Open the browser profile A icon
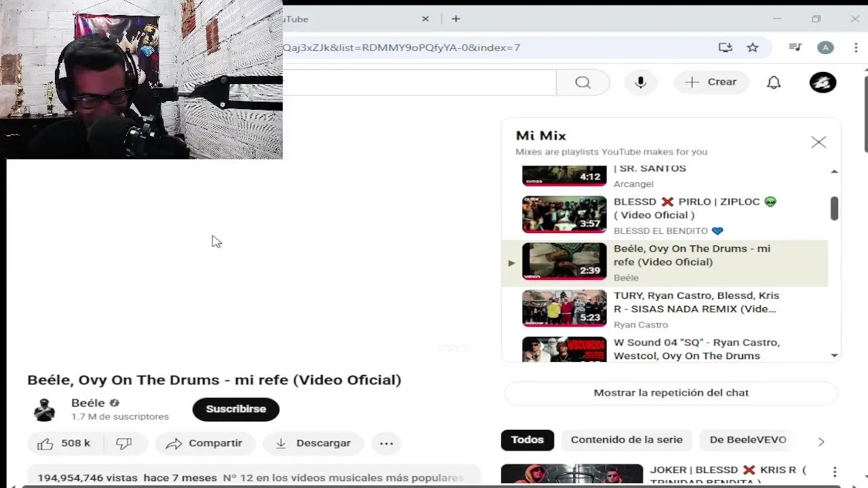Viewport: 868px width, 488px height. click(825, 47)
